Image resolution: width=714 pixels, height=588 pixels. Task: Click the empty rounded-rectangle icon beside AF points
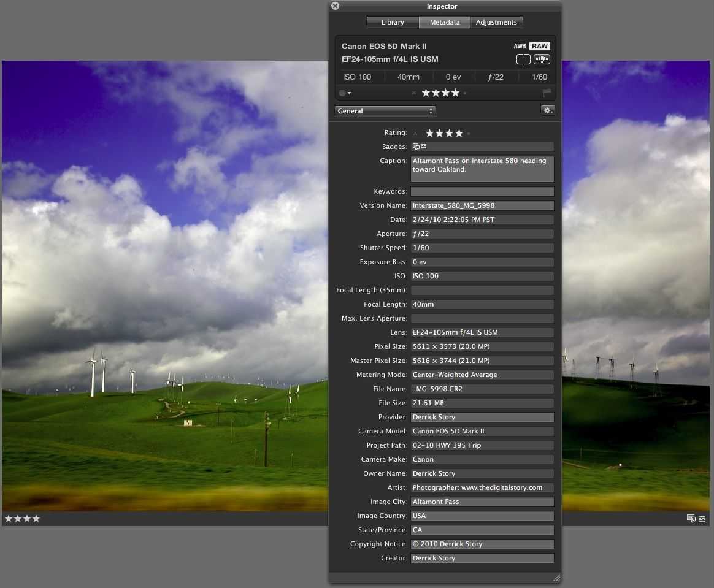point(523,59)
